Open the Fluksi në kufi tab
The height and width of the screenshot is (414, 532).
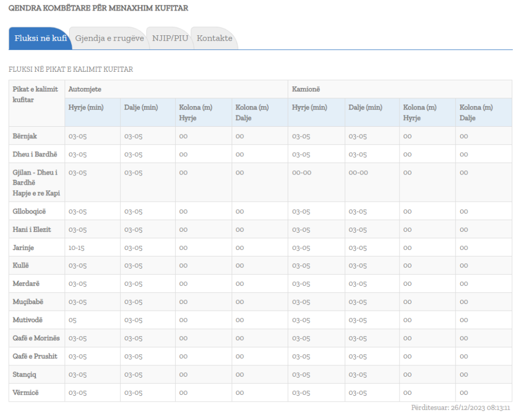(x=41, y=38)
